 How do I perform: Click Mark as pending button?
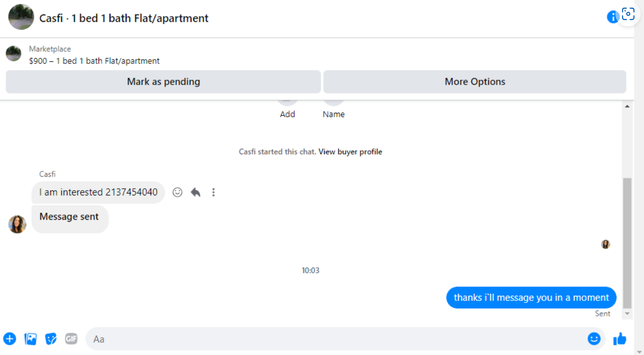point(163,82)
